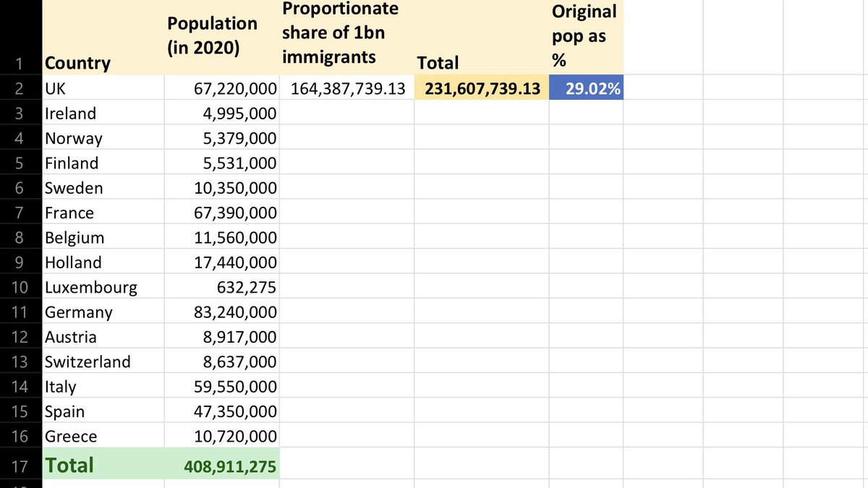Select the cell containing 'Luxembourg'
This screenshot has height=488, width=868.
(103, 286)
